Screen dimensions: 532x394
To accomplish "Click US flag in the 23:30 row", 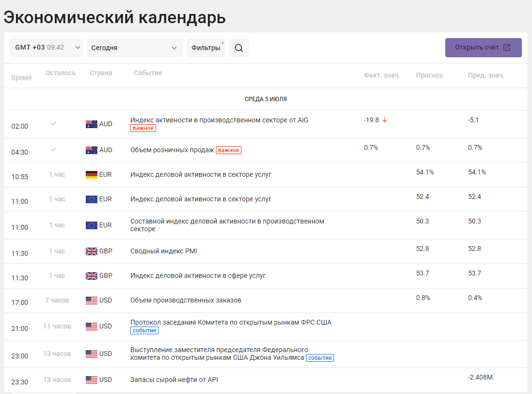I will click(x=91, y=380).
